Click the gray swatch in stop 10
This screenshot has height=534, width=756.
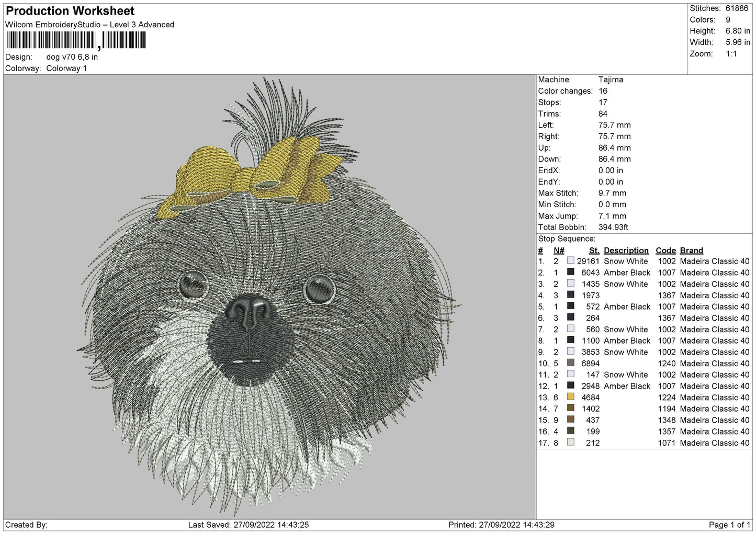click(x=571, y=363)
